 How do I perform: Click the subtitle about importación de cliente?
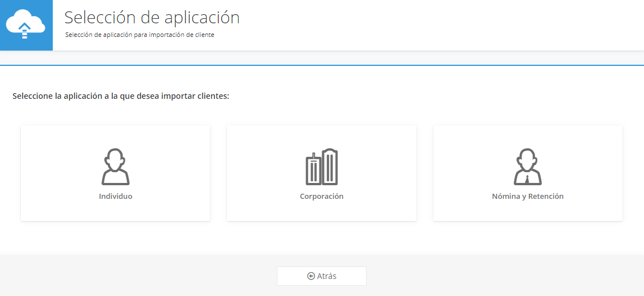click(140, 35)
